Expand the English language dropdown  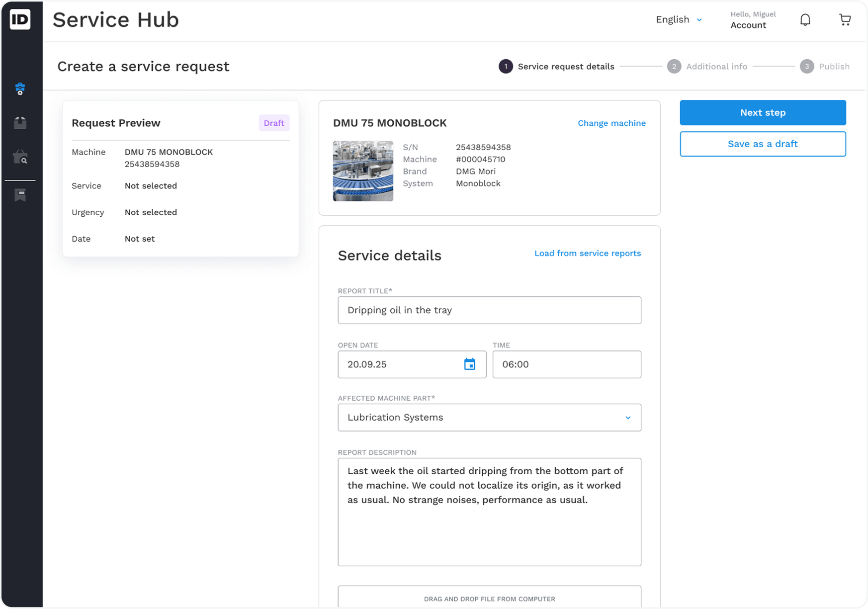[x=679, y=20]
